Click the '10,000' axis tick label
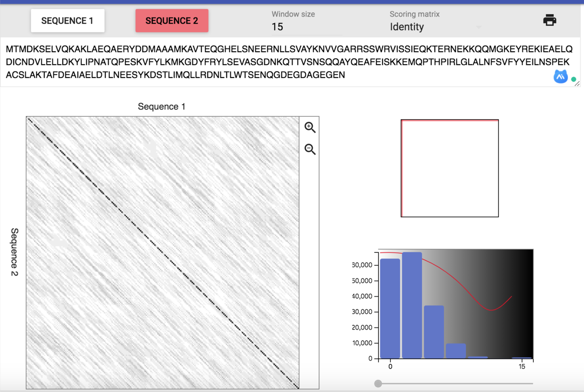584x392 pixels. pyautogui.click(x=362, y=343)
